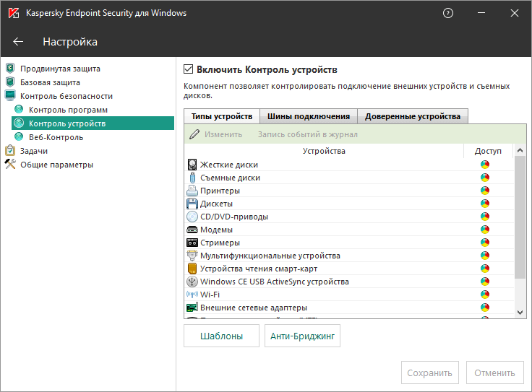
Task: Click the device list scroll down arrow
Action: click(x=520, y=312)
